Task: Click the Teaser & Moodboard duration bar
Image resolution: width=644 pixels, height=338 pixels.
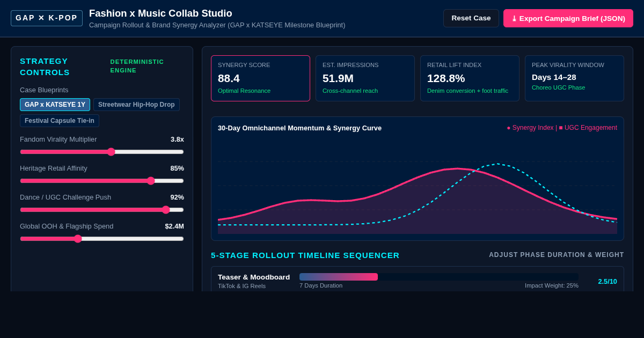Action: 439,277
